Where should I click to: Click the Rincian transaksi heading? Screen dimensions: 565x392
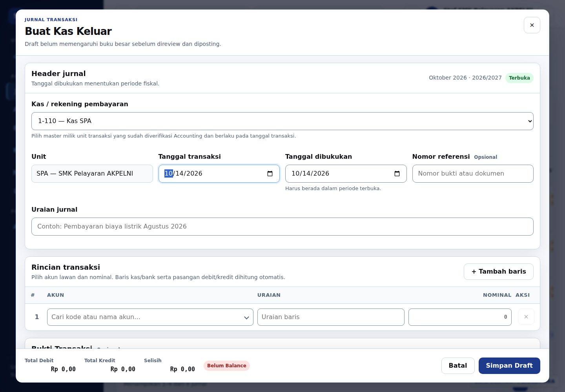coord(66,267)
